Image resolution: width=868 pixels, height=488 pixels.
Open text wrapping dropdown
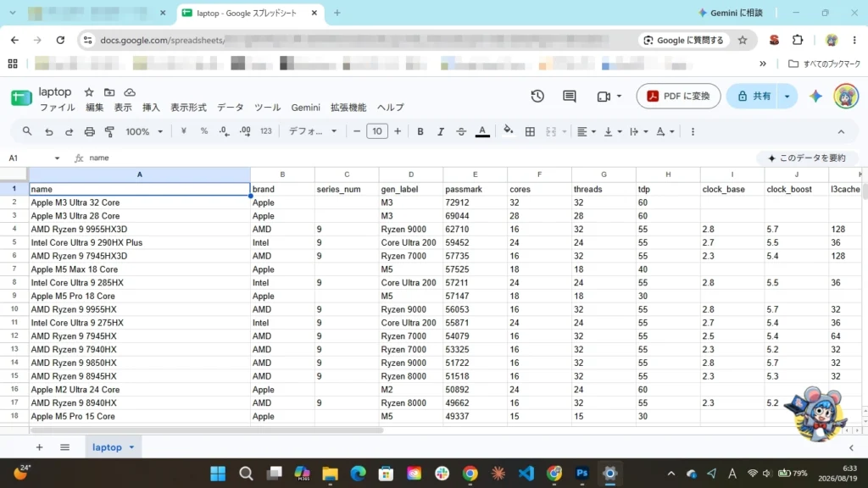pyautogui.click(x=639, y=131)
